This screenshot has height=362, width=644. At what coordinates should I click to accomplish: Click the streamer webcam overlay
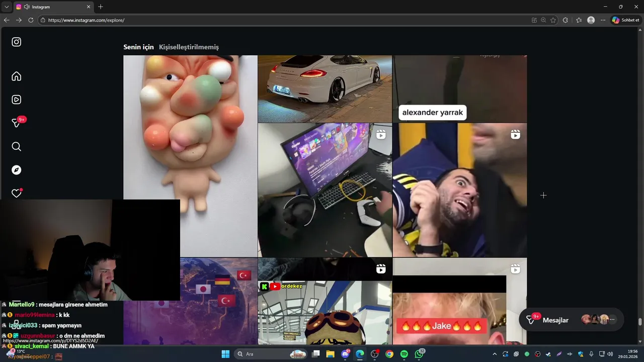pyautogui.click(x=90, y=250)
